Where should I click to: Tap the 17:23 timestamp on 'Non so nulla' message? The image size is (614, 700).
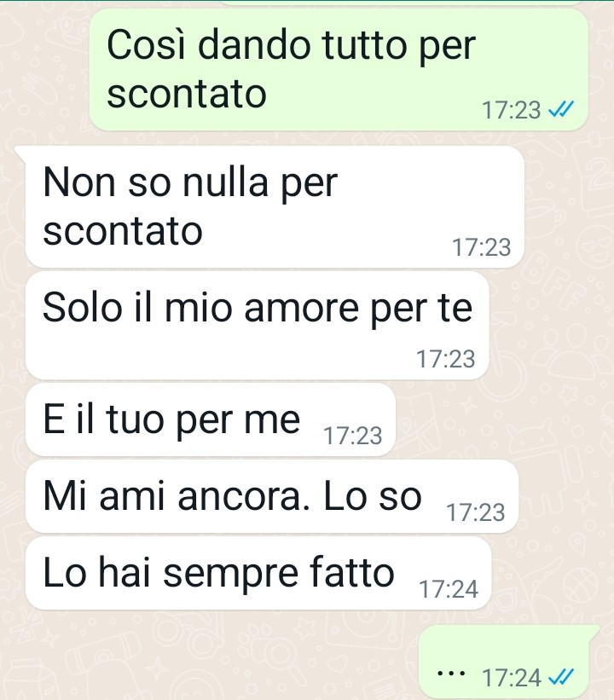(481, 247)
